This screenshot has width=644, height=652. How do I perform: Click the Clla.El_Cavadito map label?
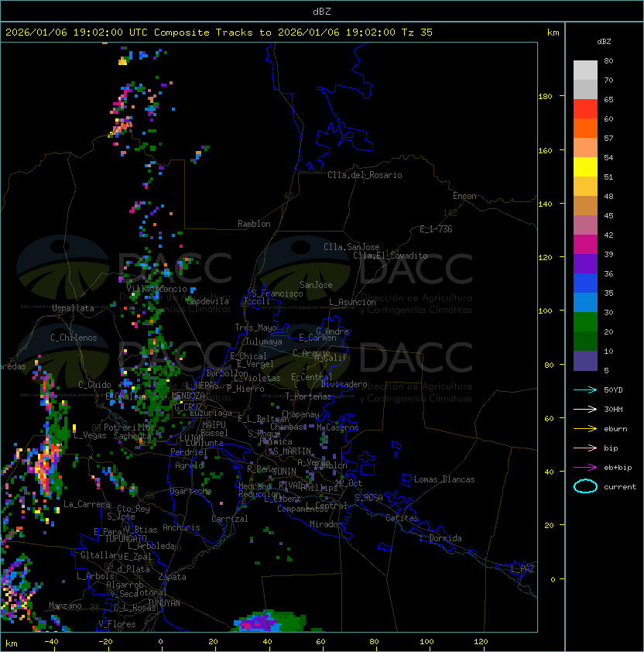click(x=390, y=256)
